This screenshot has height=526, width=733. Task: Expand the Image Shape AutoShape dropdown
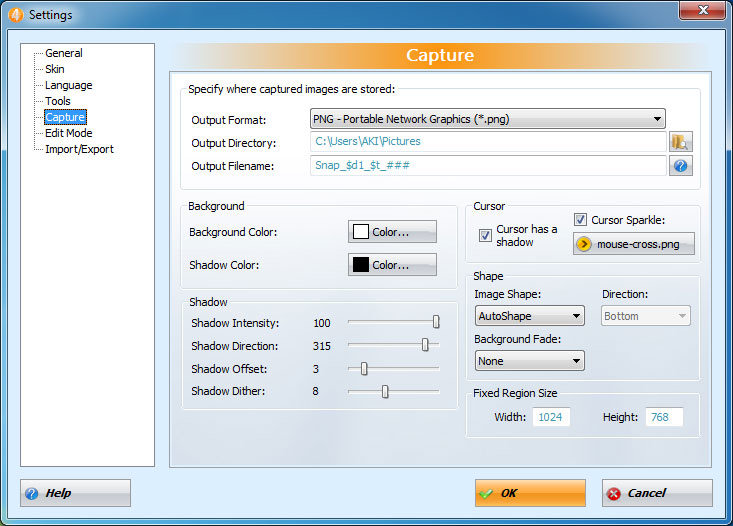[x=529, y=316]
